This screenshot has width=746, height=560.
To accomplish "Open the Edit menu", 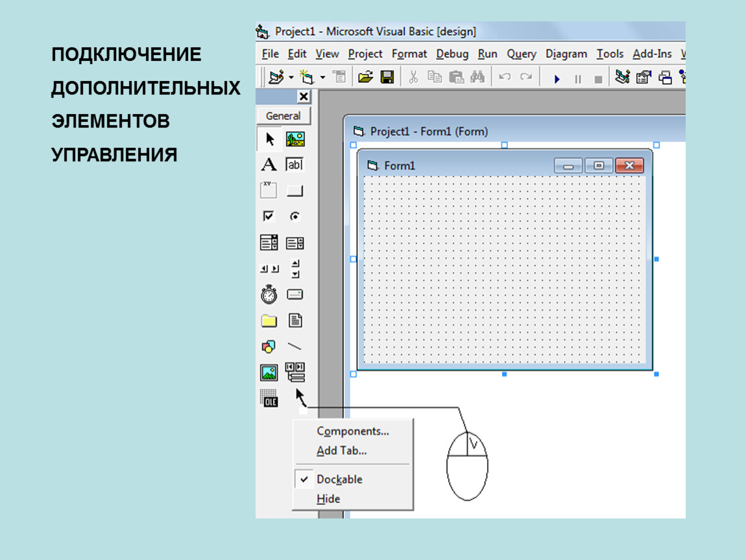I will click(297, 54).
